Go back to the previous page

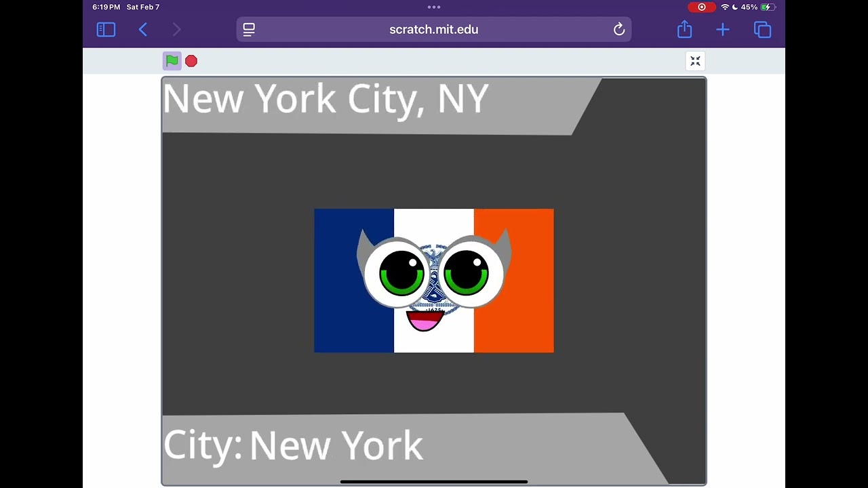[143, 30]
